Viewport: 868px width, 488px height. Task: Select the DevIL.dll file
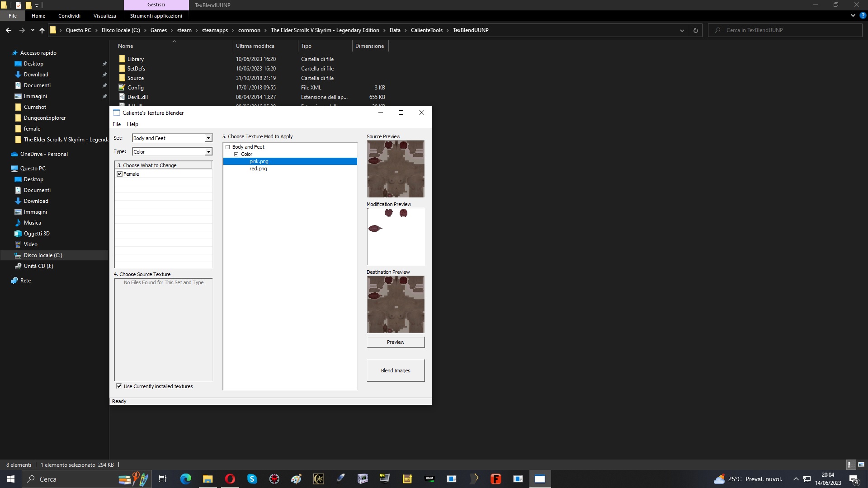click(137, 97)
